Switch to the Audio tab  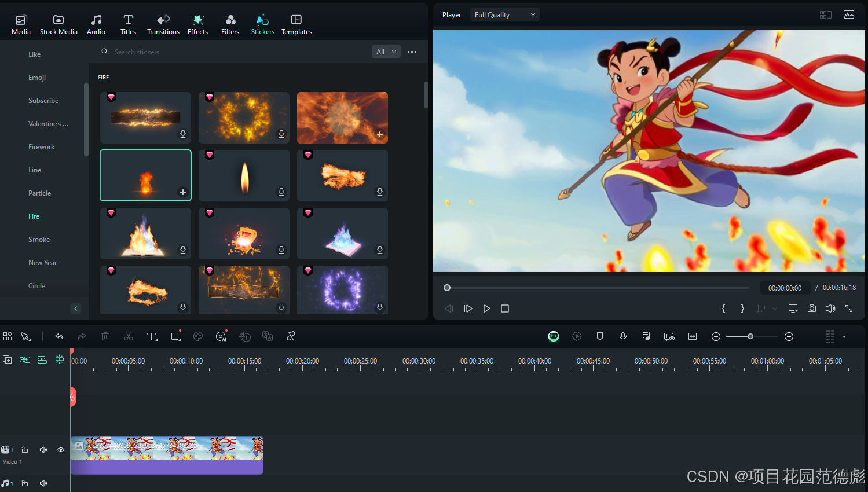point(96,25)
